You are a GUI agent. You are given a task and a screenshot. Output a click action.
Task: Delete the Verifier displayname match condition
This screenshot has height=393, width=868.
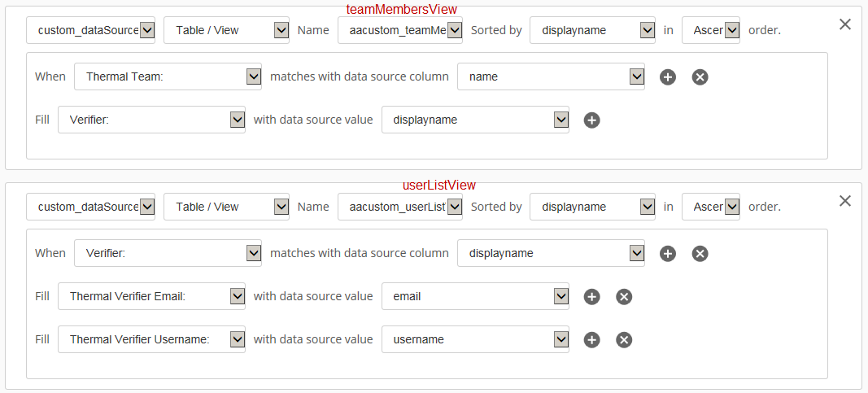coord(700,254)
